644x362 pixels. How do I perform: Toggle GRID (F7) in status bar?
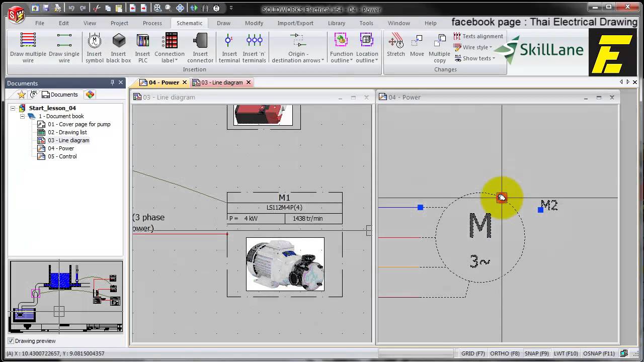tap(473, 353)
